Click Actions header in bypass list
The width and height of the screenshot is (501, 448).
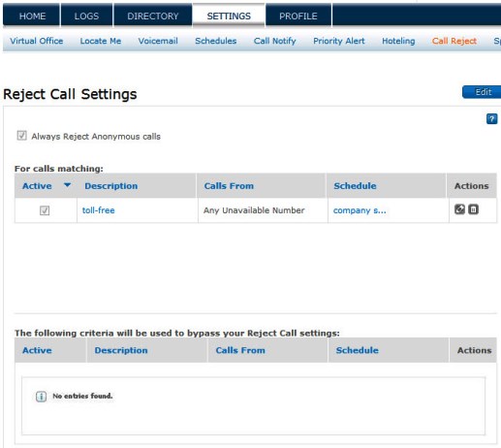pos(474,350)
